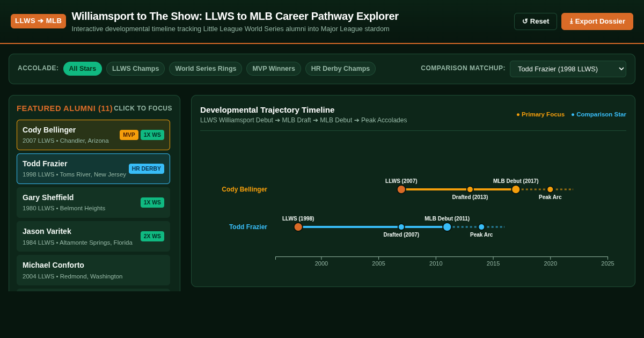The width and height of the screenshot is (644, 338).
Task: Click the 2015 axis tick label
Action: pos(493,263)
